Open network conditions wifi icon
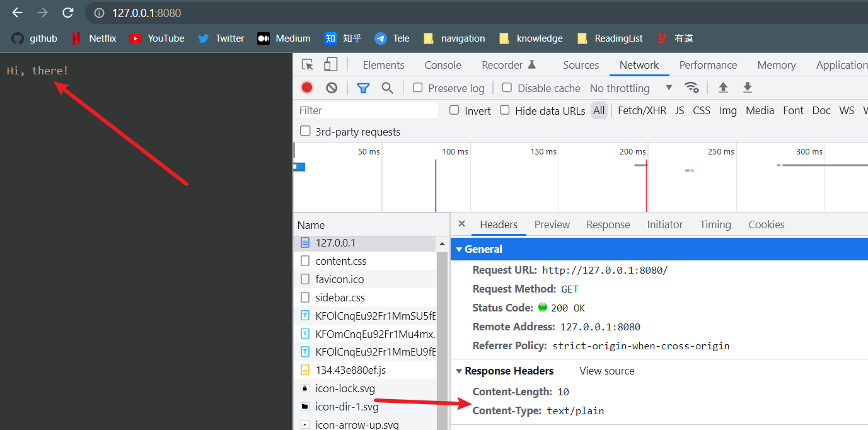The height and width of the screenshot is (430, 868). click(692, 88)
